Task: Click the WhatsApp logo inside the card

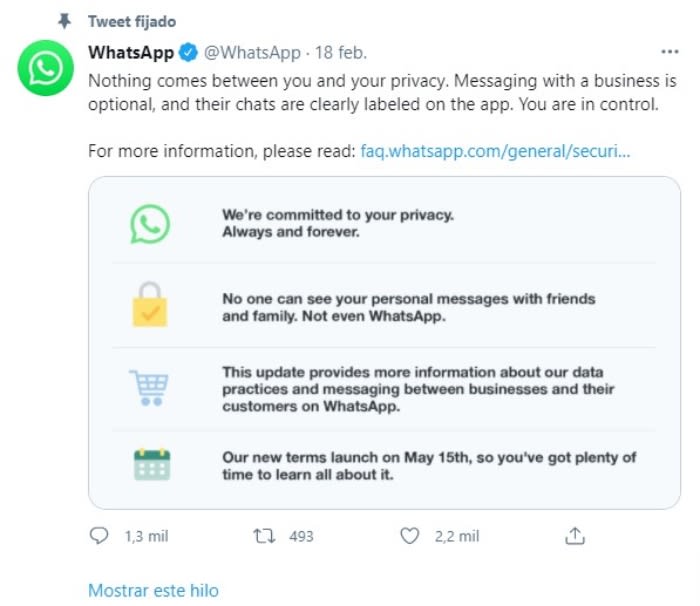Action: tap(150, 225)
